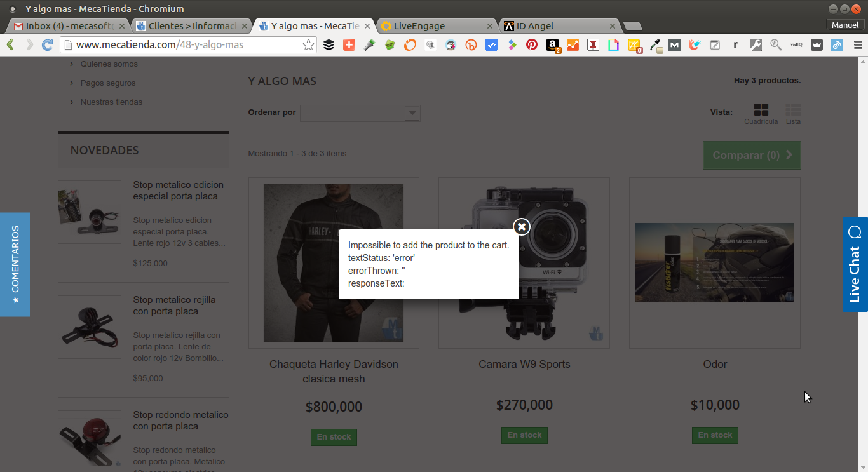
Task: Click the crown extension icon
Action: 817,45
